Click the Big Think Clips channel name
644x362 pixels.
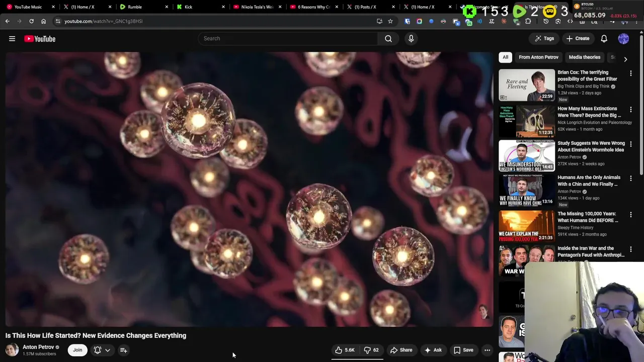[583, 86]
